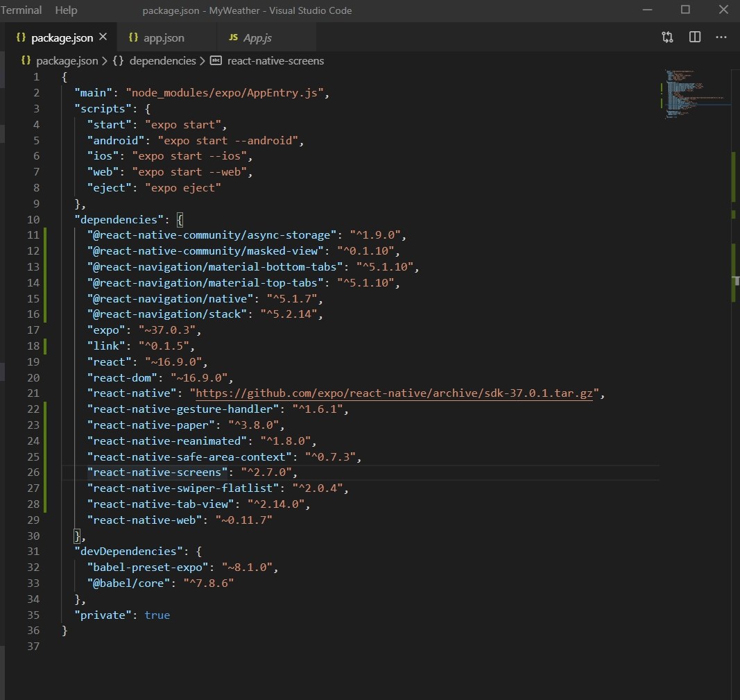Screen dimensions: 740x700
Task: Click the "expo start --android" value
Action: (x=228, y=141)
